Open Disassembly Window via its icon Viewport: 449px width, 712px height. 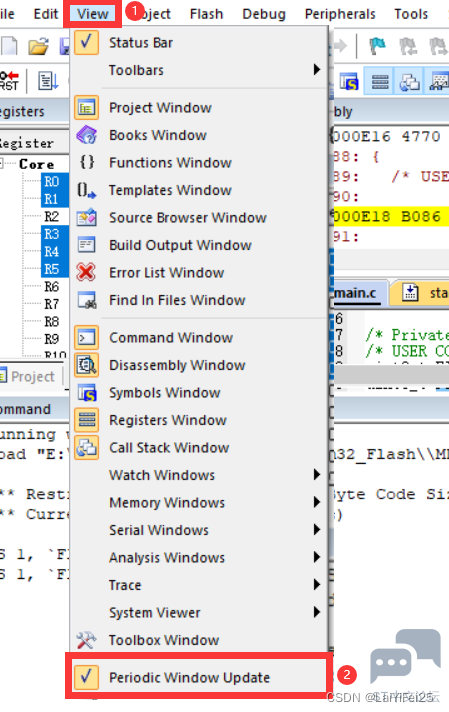pos(86,365)
